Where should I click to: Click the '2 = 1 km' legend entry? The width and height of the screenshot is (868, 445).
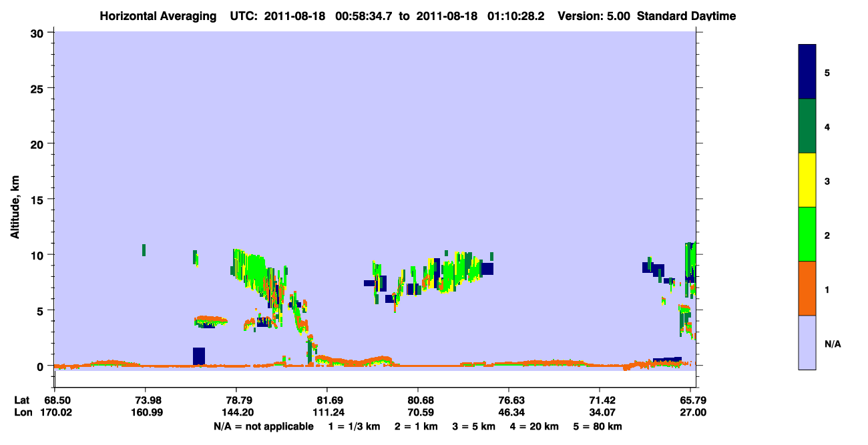coord(416,426)
